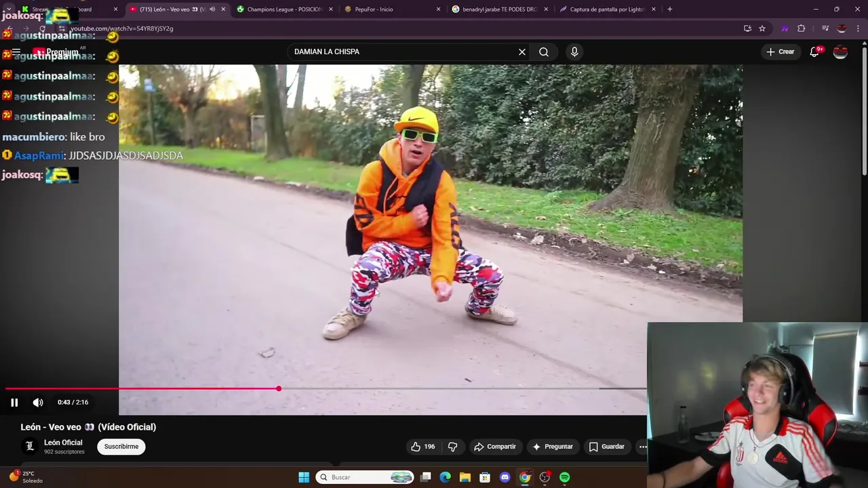This screenshot has width=868, height=488.
Task: Mute the video with the speaker icon
Action: pyautogui.click(x=38, y=403)
